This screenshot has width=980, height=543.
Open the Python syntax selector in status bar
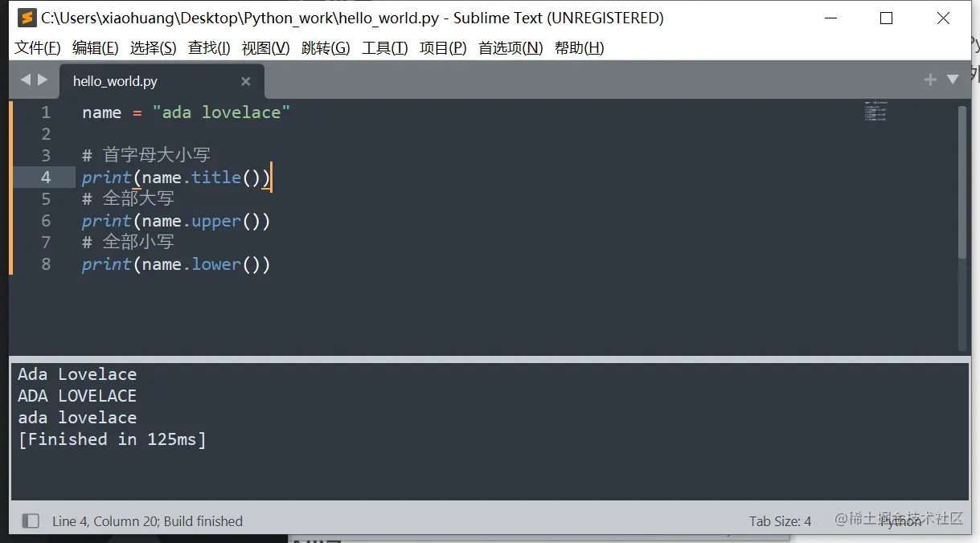tap(900, 521)
